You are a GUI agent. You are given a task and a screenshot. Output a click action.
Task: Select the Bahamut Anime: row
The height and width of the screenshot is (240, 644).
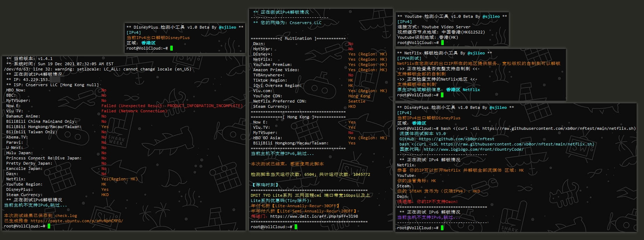click(x=56, y=116)
